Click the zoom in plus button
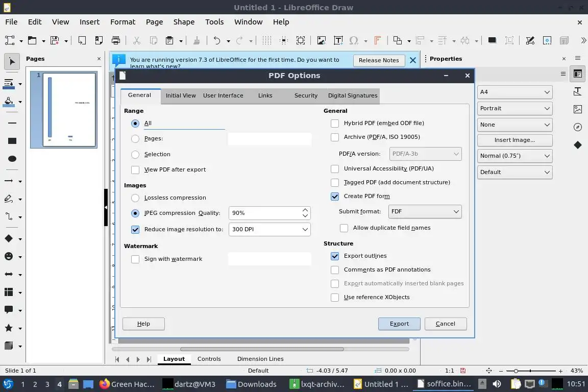This screenshot has height=392, width=588. 560,371
